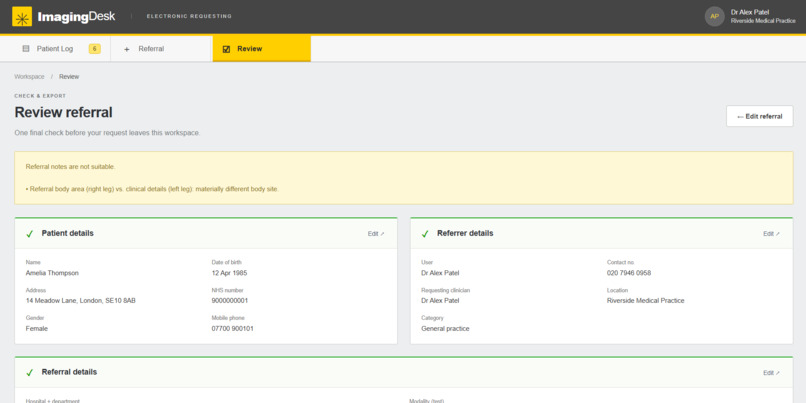Click the green check beside Referrer details
806x403 pixels.
pyautogui.click(x=425, y=234)
